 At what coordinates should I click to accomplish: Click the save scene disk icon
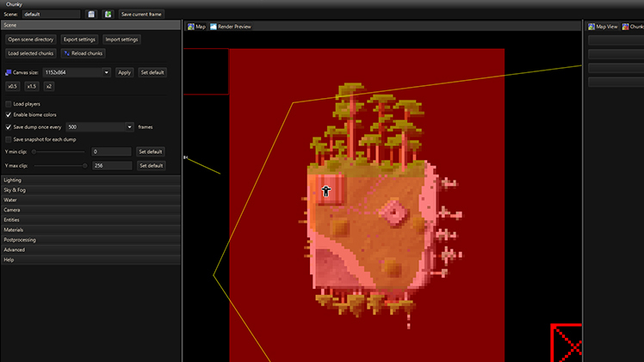point(91,15)
